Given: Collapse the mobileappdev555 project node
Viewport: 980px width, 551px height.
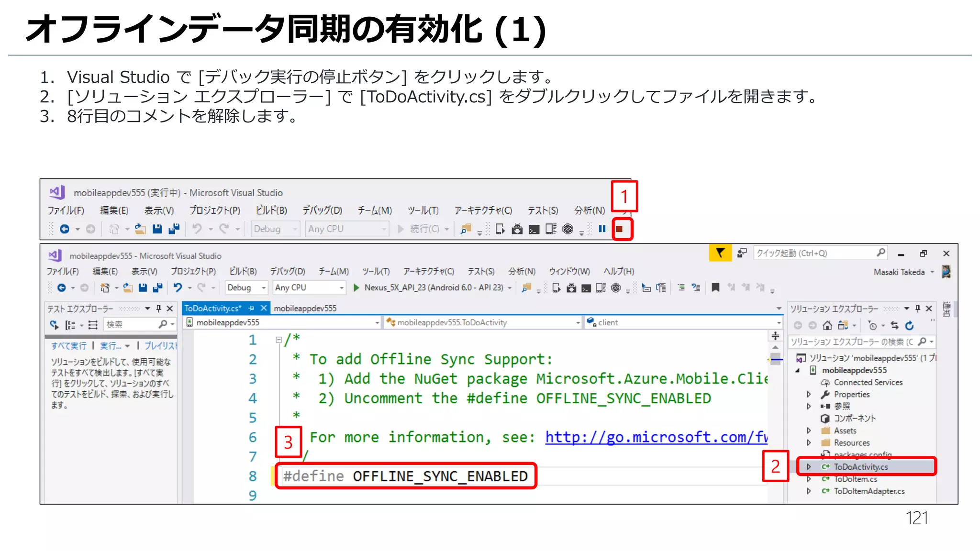Looking at the screenshot, I should pos(798,370).
